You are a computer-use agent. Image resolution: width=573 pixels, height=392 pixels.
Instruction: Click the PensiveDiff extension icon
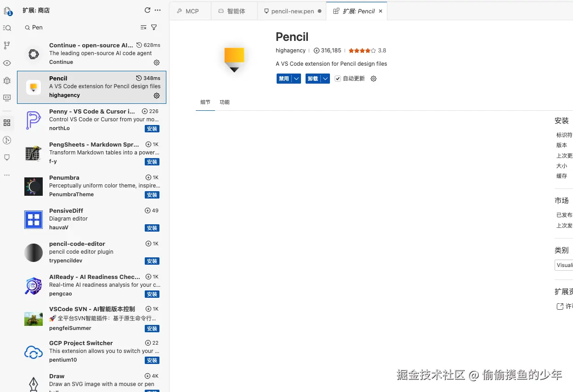(34, 219)
